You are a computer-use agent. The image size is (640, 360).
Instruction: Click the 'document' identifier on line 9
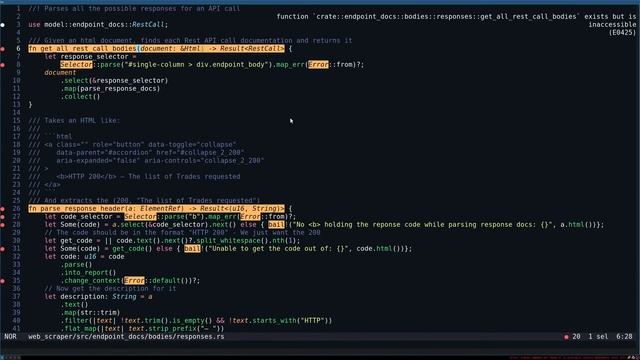pyautogui.click(x=60, y=72)
